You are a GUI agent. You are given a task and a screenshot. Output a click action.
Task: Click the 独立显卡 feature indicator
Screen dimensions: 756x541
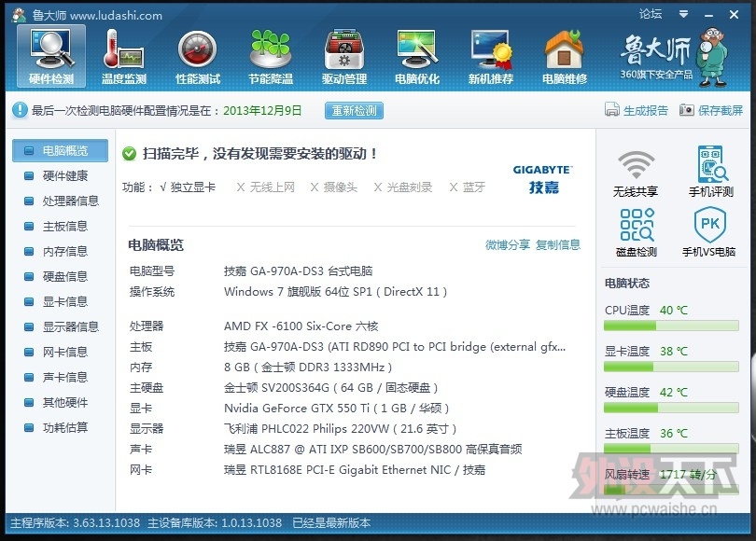pos(188,187)
